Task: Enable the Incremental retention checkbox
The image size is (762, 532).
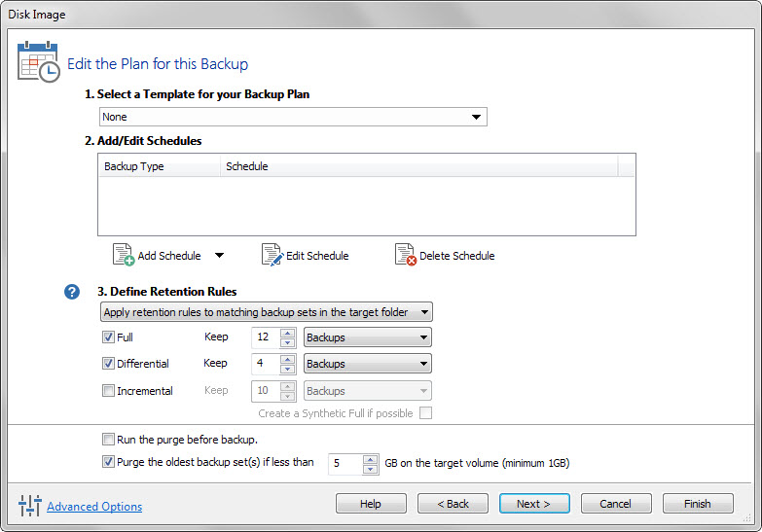Action: pyautogui.click(x=108, y=390)
